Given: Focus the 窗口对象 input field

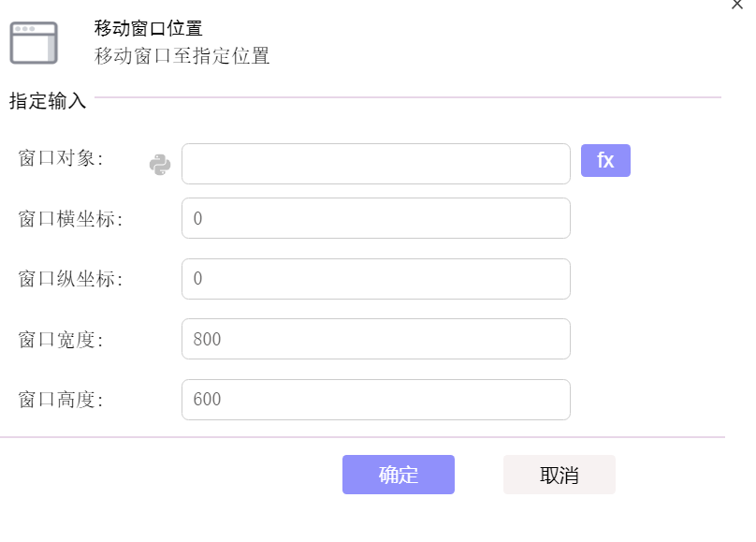Looking at the screenshot, I should 376,164.
